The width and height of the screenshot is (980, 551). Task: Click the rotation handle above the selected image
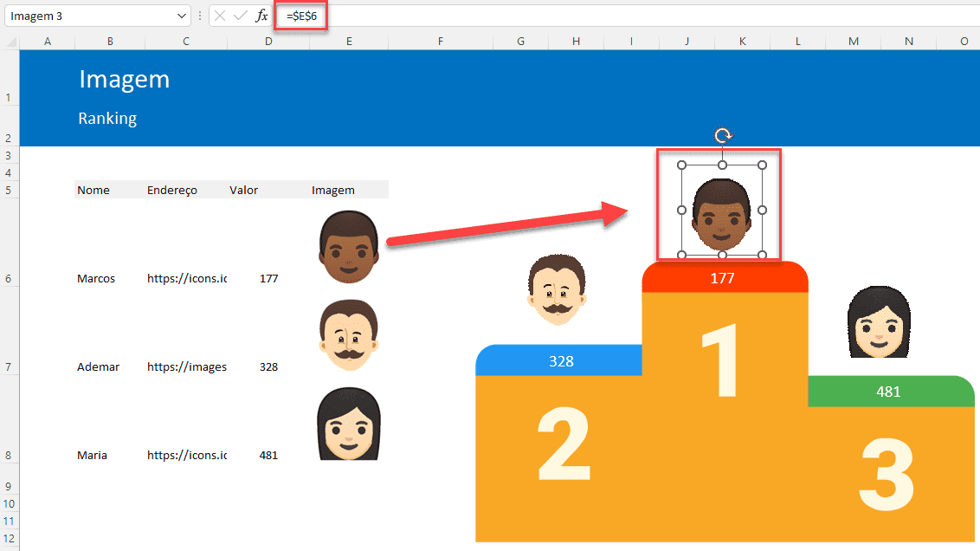click(x=722, y=135)
